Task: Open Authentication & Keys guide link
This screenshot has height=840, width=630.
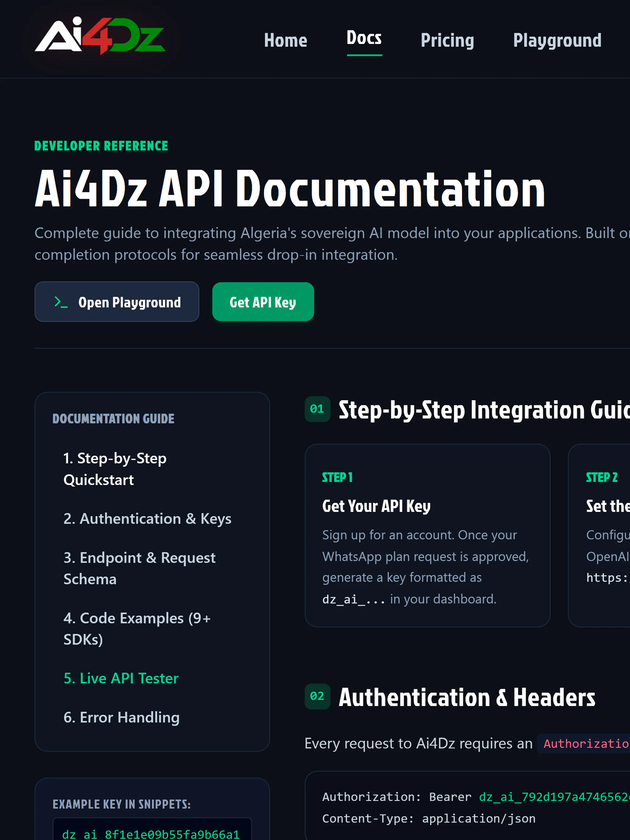Action: 147,519
